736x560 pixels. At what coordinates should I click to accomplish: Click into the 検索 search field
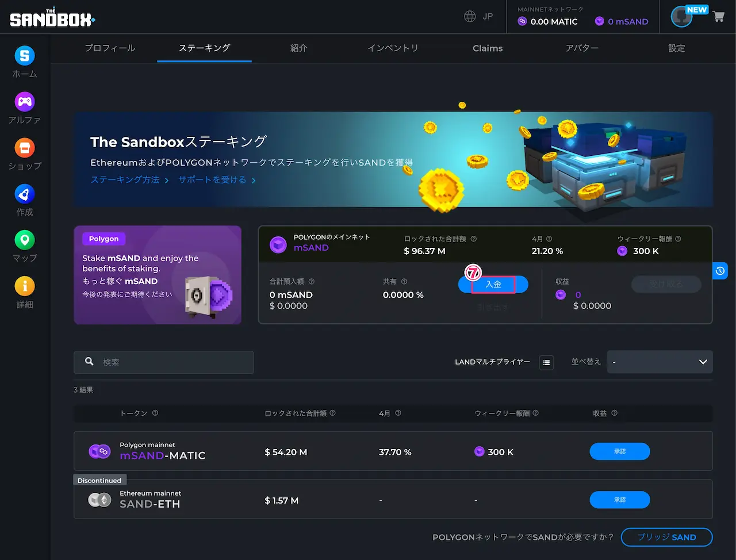(164, 362)
